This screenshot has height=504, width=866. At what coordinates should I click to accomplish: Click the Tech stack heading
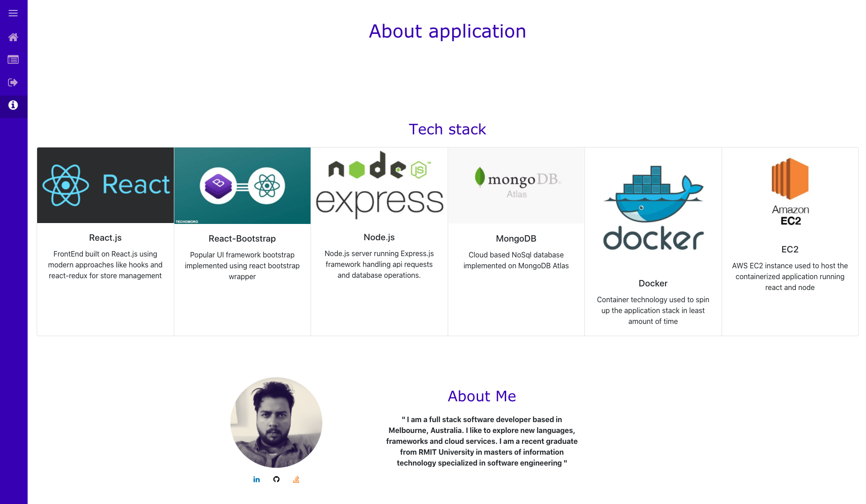(447, 129)
